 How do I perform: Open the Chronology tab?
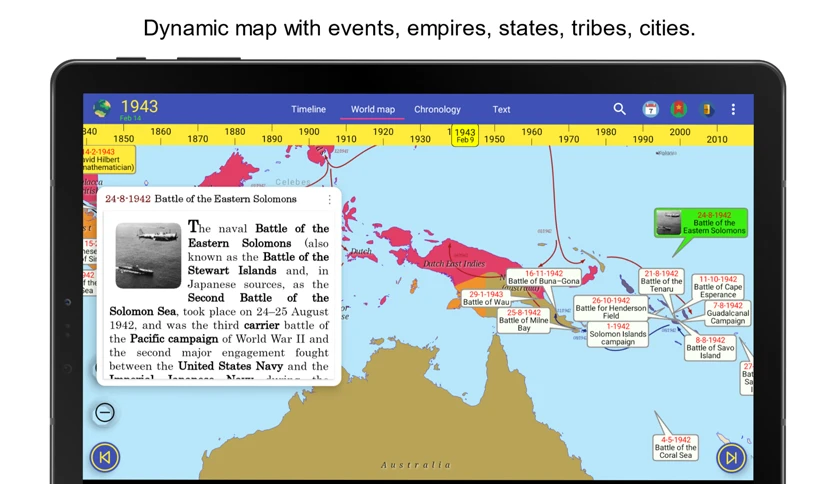pyautogui.click(x=437, y=109)
